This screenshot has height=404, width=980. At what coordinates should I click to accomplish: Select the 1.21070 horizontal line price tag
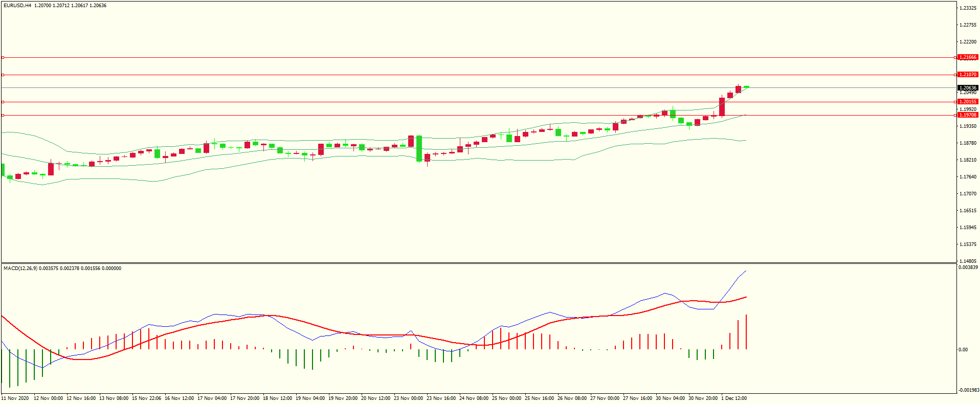tap(967, 75)
